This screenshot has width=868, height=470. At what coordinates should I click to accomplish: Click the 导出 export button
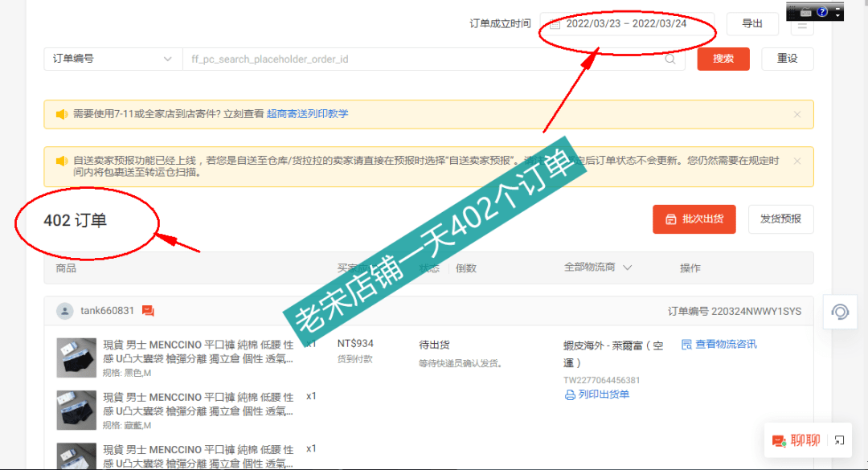pos(752,24)
